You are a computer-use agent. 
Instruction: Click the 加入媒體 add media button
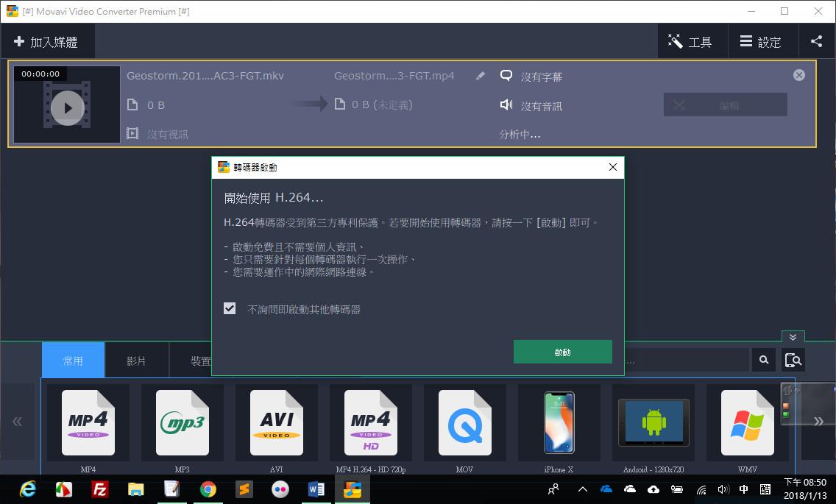(47, 42)
